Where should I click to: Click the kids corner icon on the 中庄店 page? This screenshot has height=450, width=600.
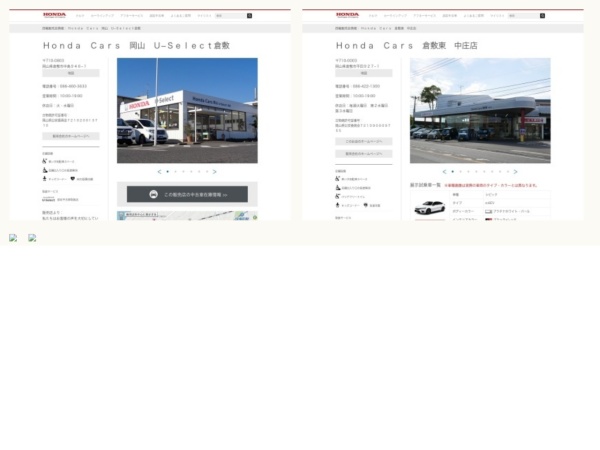pos(338,205)
